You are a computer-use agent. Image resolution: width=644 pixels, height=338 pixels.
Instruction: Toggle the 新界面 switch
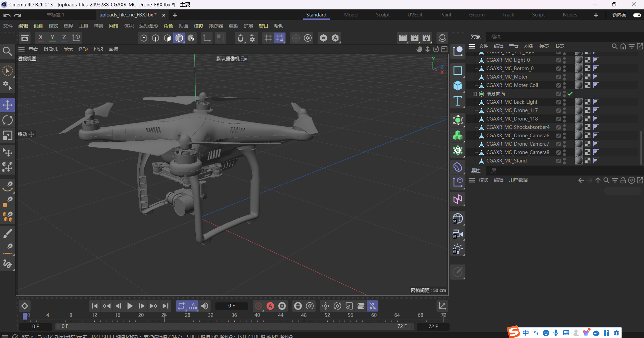(x=637, y=15)
